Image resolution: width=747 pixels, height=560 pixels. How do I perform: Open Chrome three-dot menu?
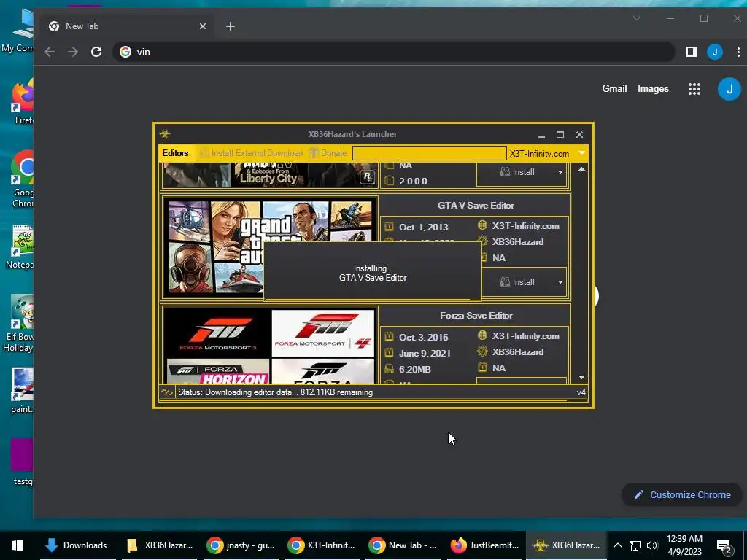click(x=738, y=52)
